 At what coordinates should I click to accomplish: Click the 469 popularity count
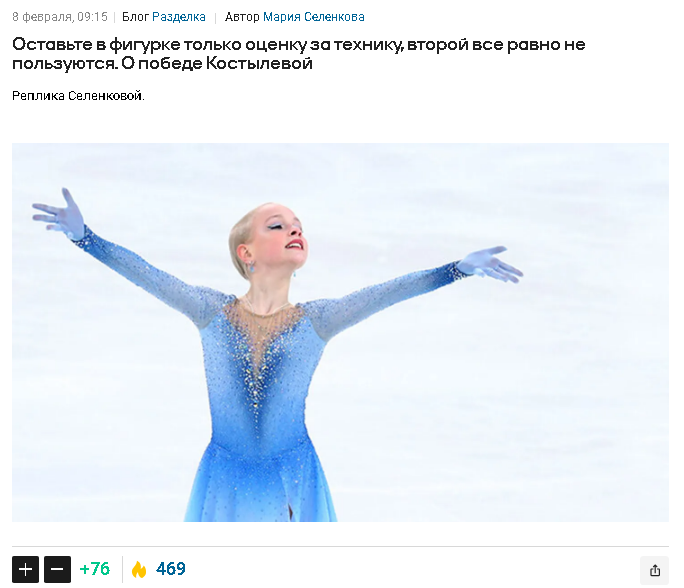click(x=171, y=569)
